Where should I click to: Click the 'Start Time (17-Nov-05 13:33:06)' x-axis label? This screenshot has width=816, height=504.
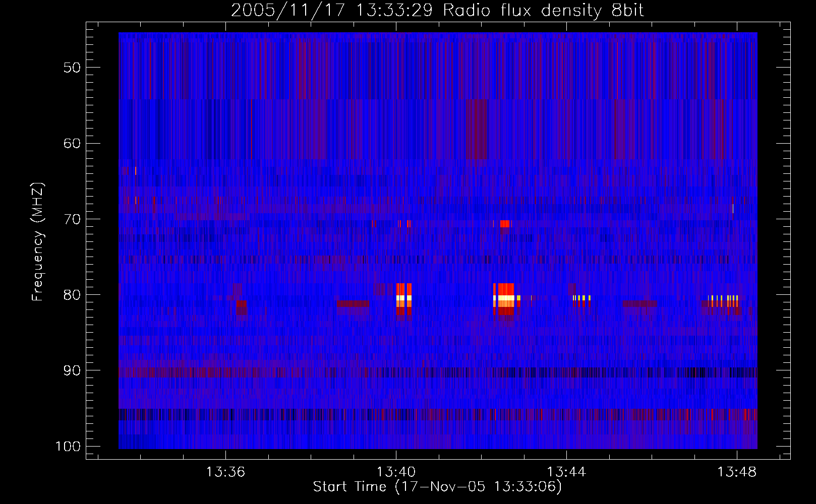437,487
